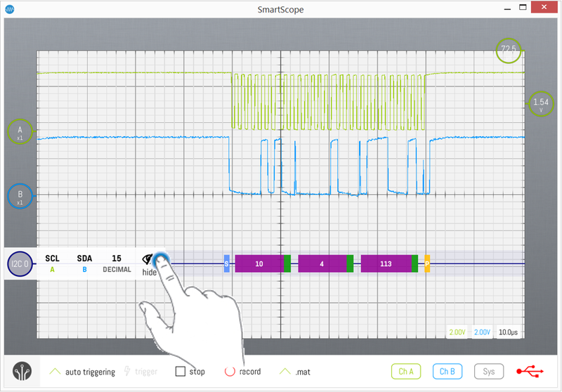This screenshot has width=562, height=392.
Task: Select the .mat file format option
Action: [x=298, y=372]
